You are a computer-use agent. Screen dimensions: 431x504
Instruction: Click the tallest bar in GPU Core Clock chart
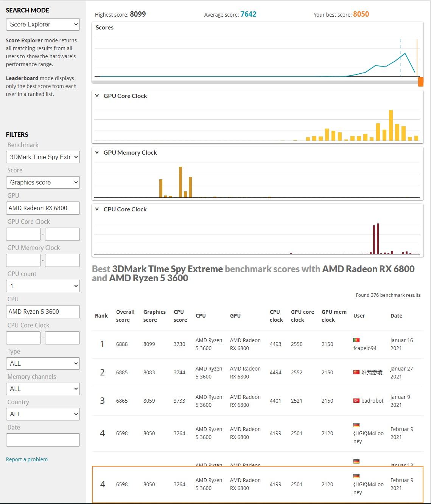[391, 125]
